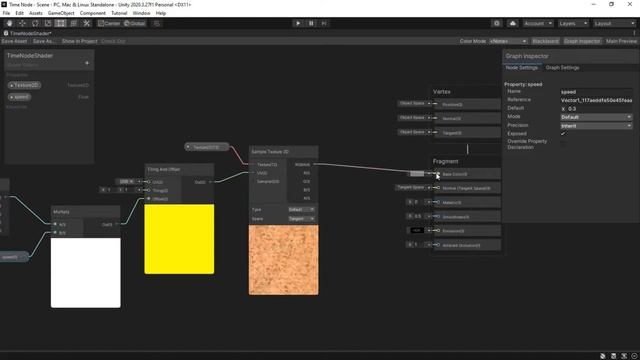Open the Collab services icon
The height and width of the screenshot is (360, 640).
click(x=497, y=23)
